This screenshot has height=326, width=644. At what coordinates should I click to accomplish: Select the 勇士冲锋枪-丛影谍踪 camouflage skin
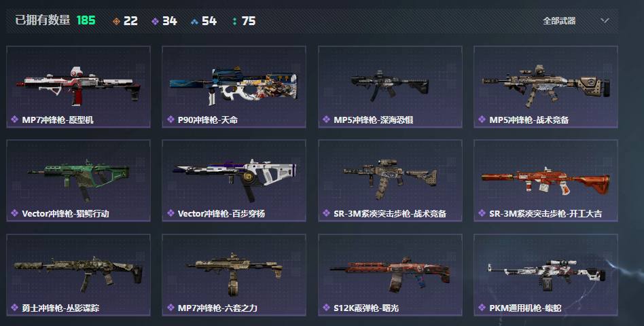click(78, 274)
